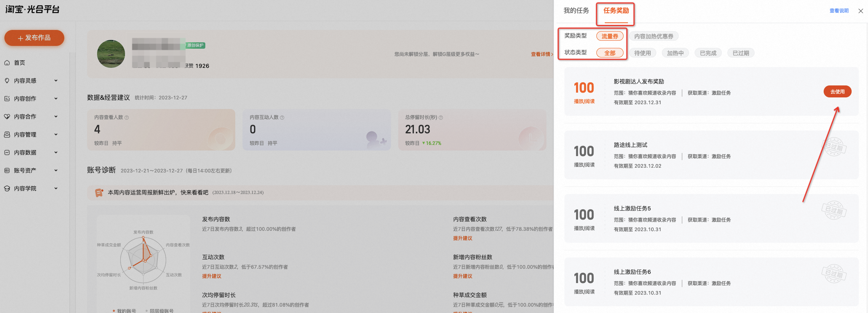Click the 淘宝·光合平台 logo
868x313 pixels.
[32, 9]
